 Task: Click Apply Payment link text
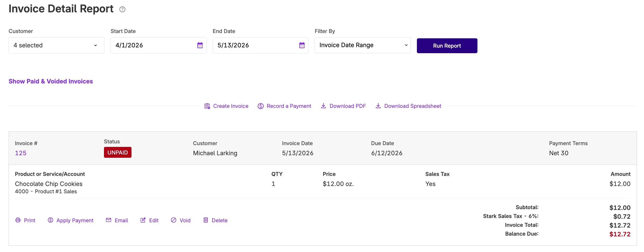pos(75,220)
